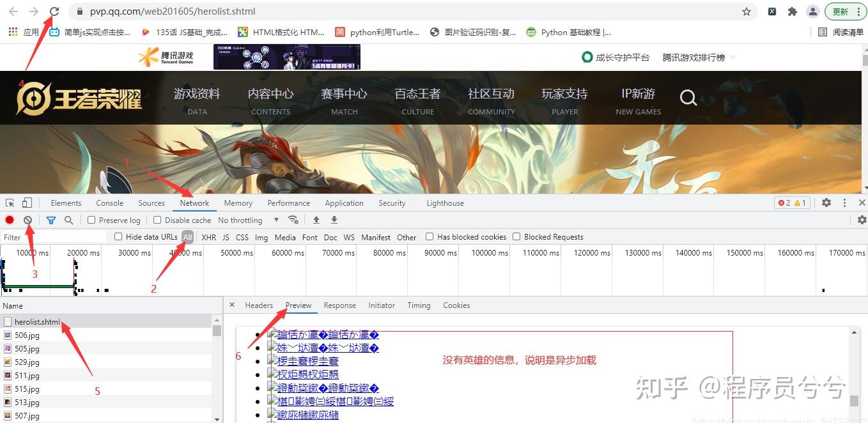868x423 pixels.
Task: Check the Has blocked cookies checkbox
Action: click(x=430, y=236)
